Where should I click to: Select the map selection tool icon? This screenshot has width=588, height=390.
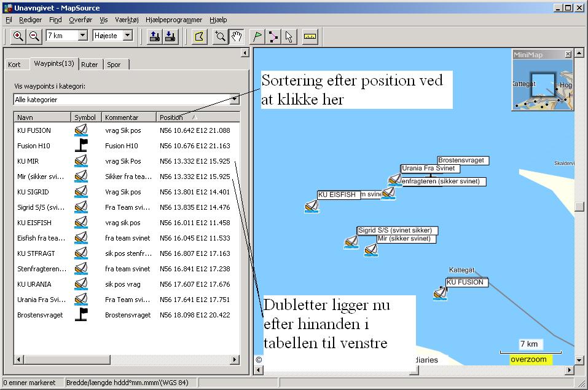pyautogui.click(x=199, y=36)
